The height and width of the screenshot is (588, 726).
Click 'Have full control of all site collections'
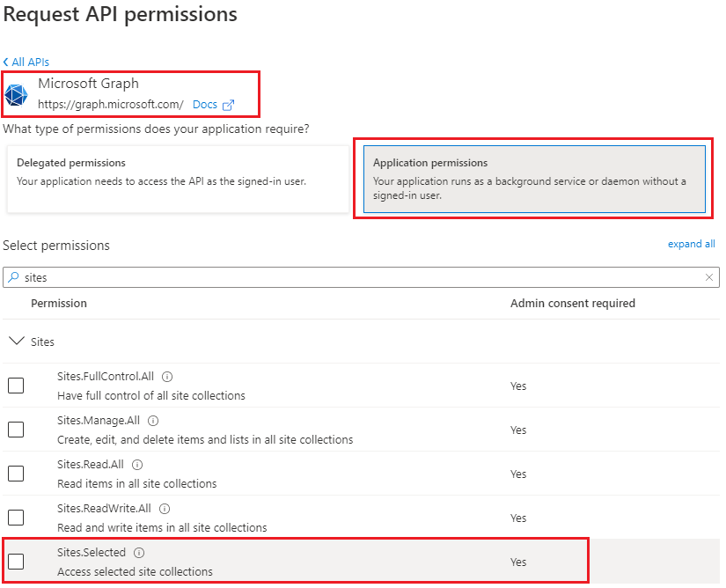[151, 396]
